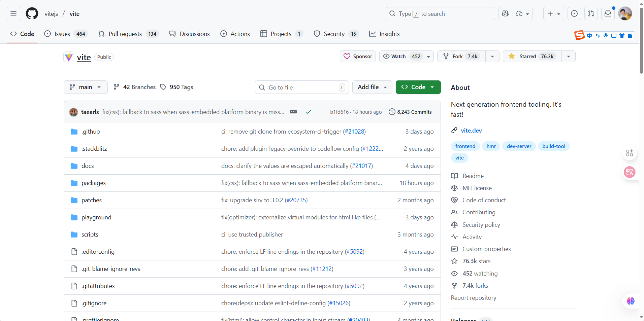This screenshot has height=321, width=644.
Task: Open the Code of conduct link
Action: pyautogui.click(x=484, y=200)
